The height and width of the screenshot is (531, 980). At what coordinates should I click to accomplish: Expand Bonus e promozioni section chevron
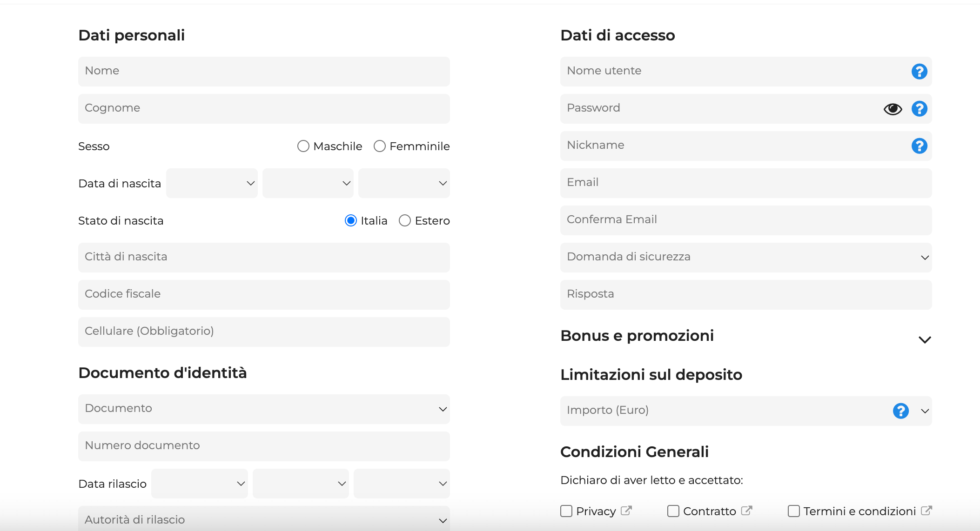(925, 340)
